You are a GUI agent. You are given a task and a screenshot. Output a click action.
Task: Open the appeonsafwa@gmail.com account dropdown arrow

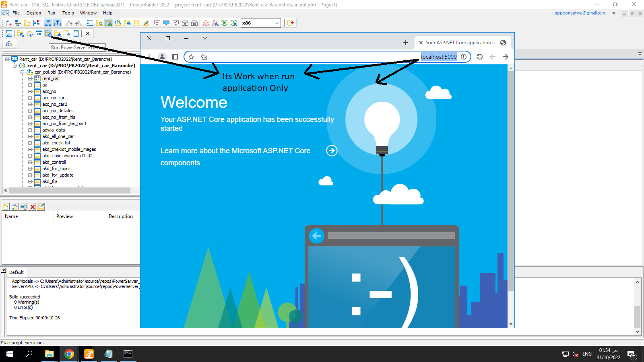click(x=614, y=13)
